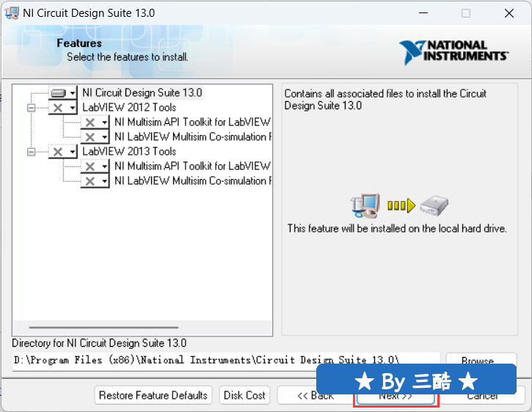Select NI Multisim API Toolkit text under LabVIEW 2013

[x=192, y=166]
